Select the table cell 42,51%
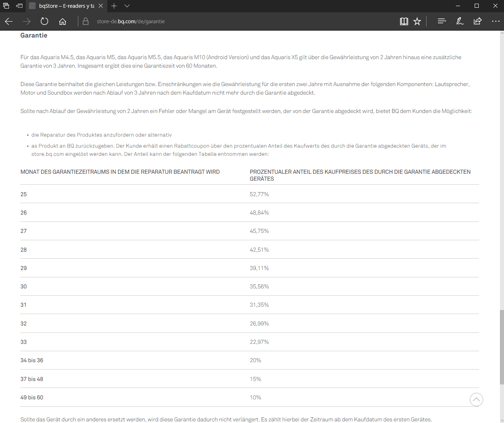The image size is (504, 423). (x=259, y=250)
